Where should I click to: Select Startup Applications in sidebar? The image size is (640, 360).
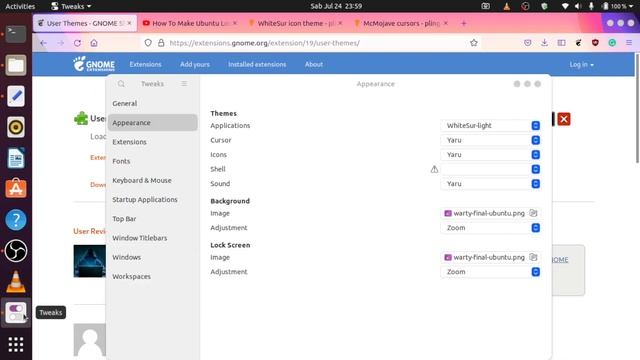(x=153, y=200)
